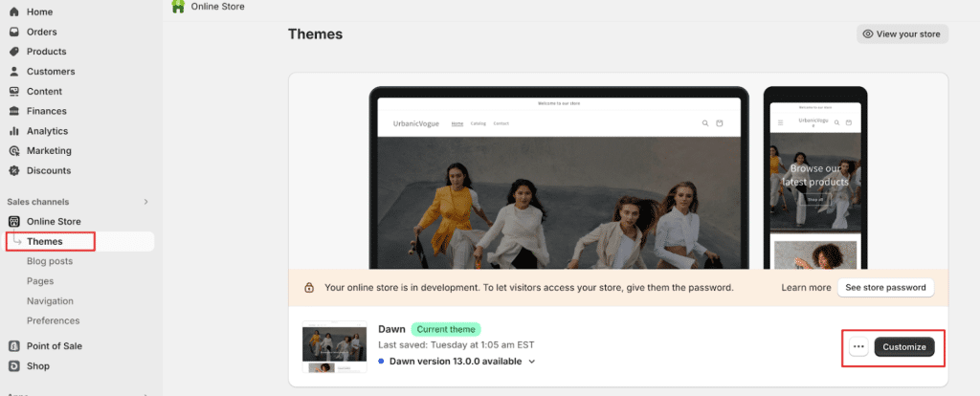Screen dimensions: 980x396
Task: Select Themes in Online Store submenu
Action: click(x=45, y=242)
